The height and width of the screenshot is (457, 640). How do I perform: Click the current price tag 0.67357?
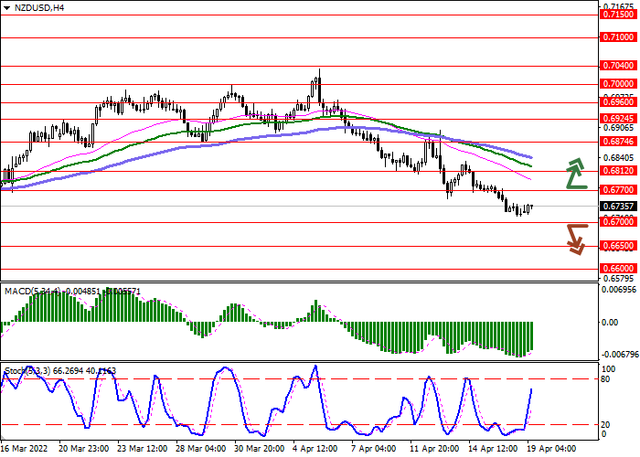[x=619, y=206]
